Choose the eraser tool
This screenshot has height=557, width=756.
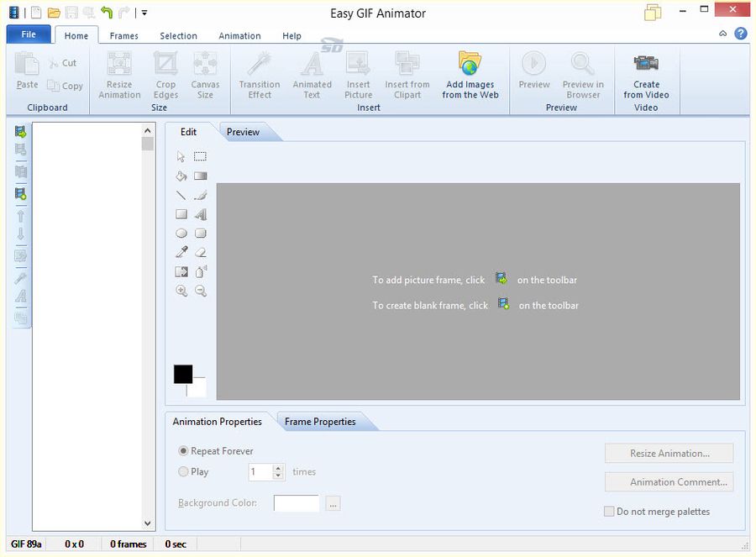point(201,252)
